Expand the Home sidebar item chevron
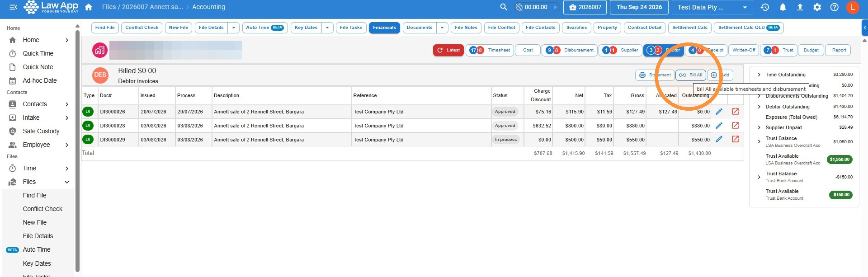 [x=67, y=40]
